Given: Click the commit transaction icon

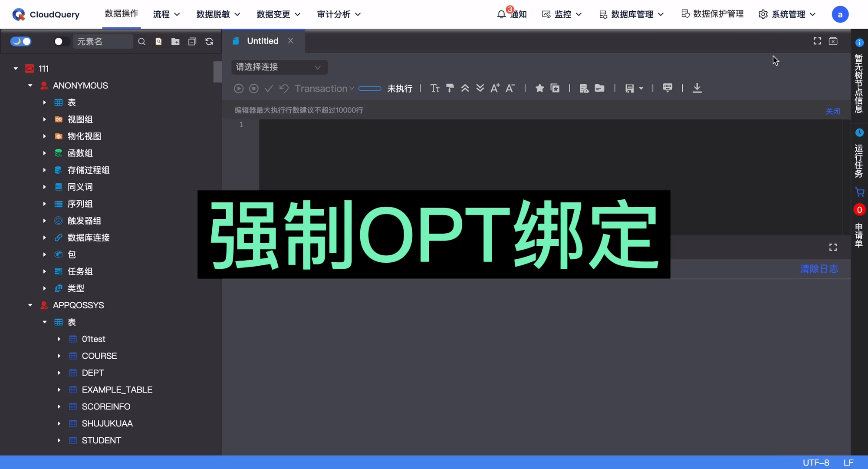Looking at the screenshot, I should coord(268,88).
